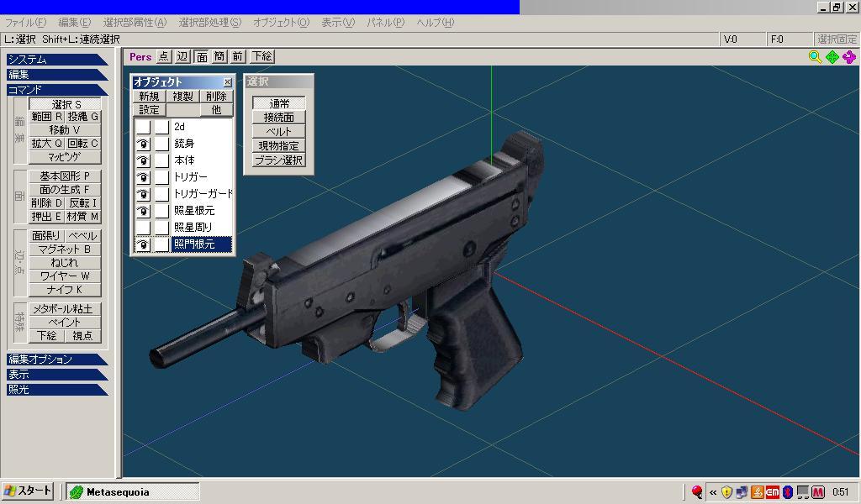The image size is (861, 504).
Task: Click the Pers view label
Action: (140, 56)
